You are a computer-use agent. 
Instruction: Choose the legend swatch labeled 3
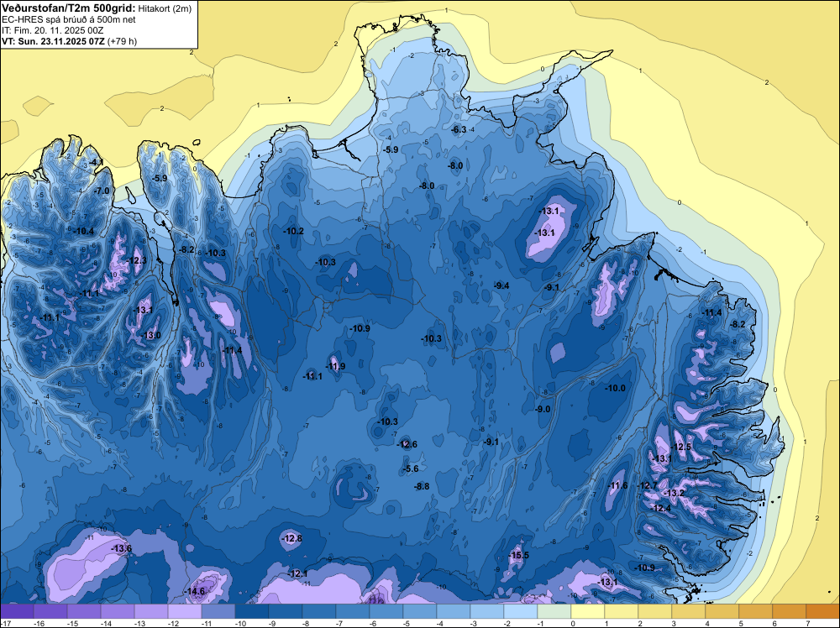tap(689, 611)
